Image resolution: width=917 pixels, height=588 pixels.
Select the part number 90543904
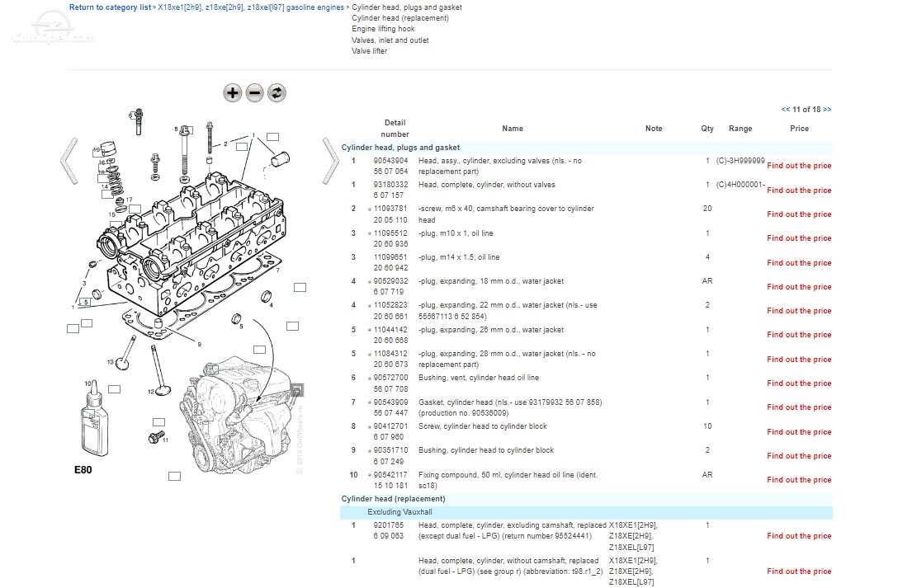[x=390, y=161]
